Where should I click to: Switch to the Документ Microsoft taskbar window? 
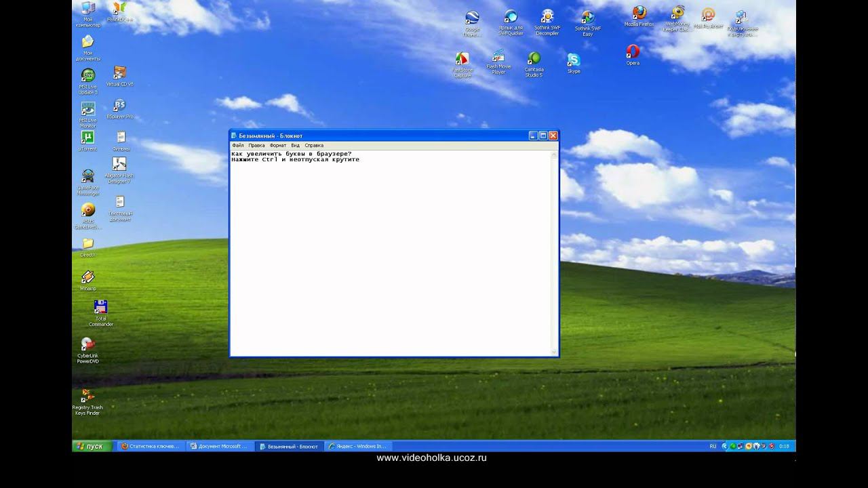tap(220, 447)
